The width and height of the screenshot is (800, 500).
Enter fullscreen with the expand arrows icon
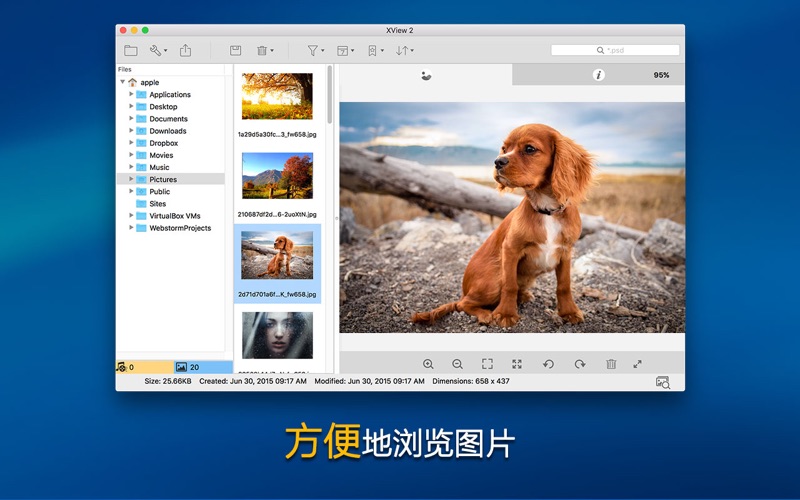pyautogui.click(x=638, y=364)
